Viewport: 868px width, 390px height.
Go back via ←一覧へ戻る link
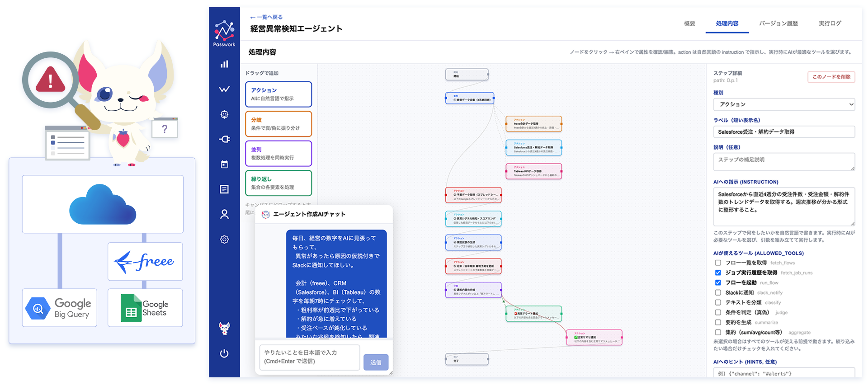coord(266,17)
